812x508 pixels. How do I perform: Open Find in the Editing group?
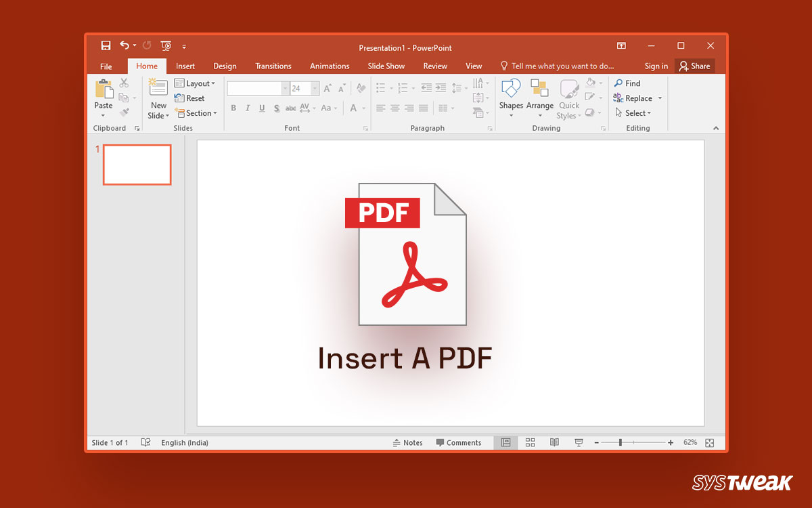pyautogui.click(x=628, y=83)
